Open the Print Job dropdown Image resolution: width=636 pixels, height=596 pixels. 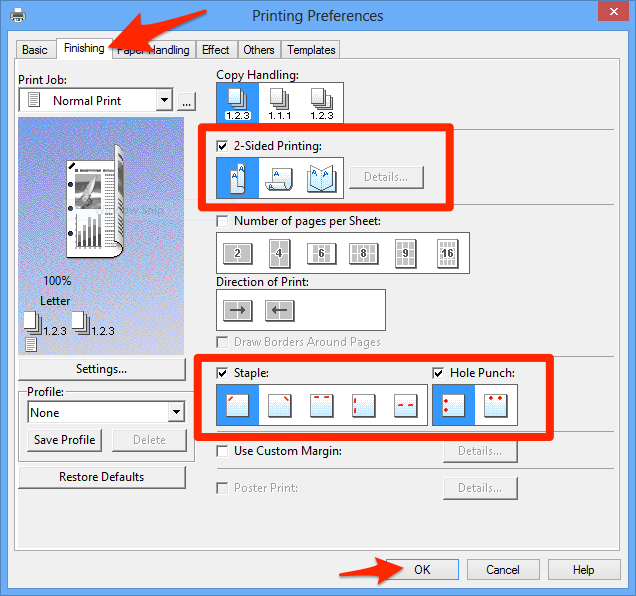pos(164,100)
